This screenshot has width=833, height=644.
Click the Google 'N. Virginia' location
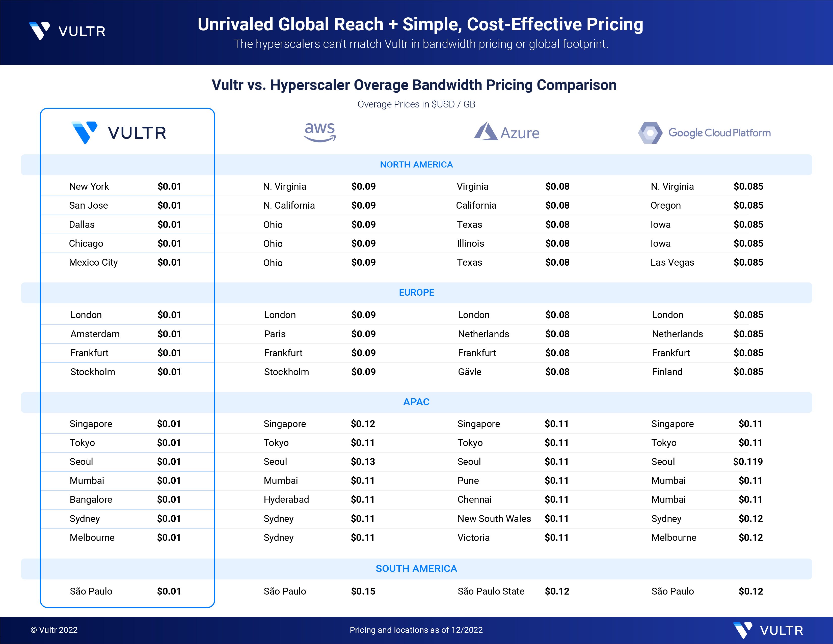point(672,186)
